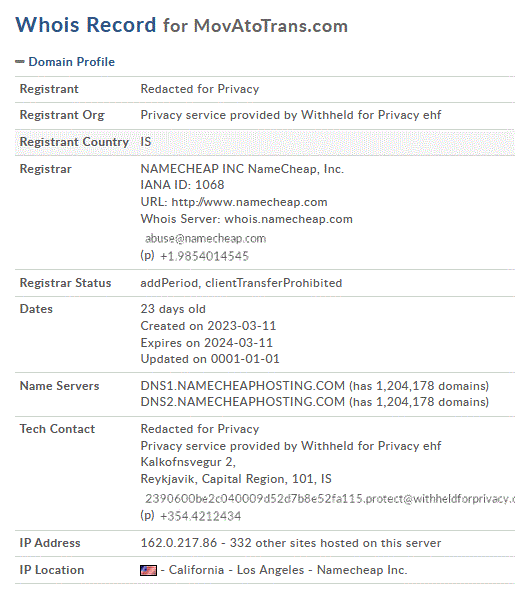Open the http://www.namecheap.com URL
The image size is (516, 592).
[249, 202]
